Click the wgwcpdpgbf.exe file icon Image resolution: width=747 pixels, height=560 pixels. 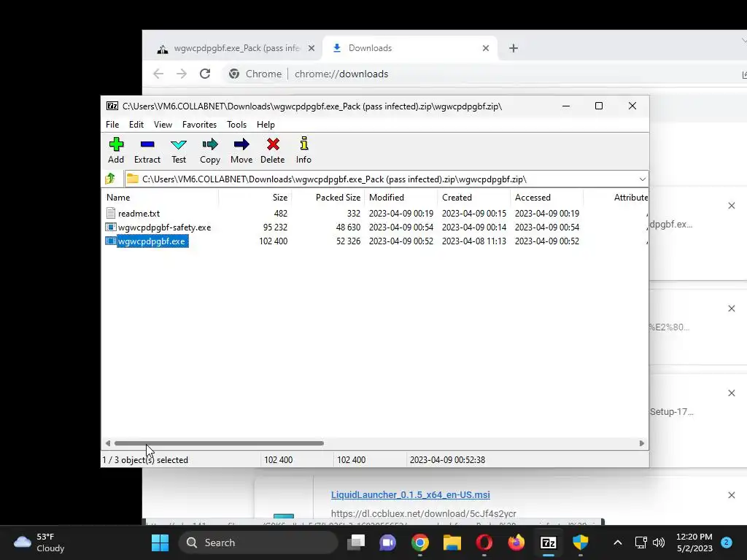point(111,241)
